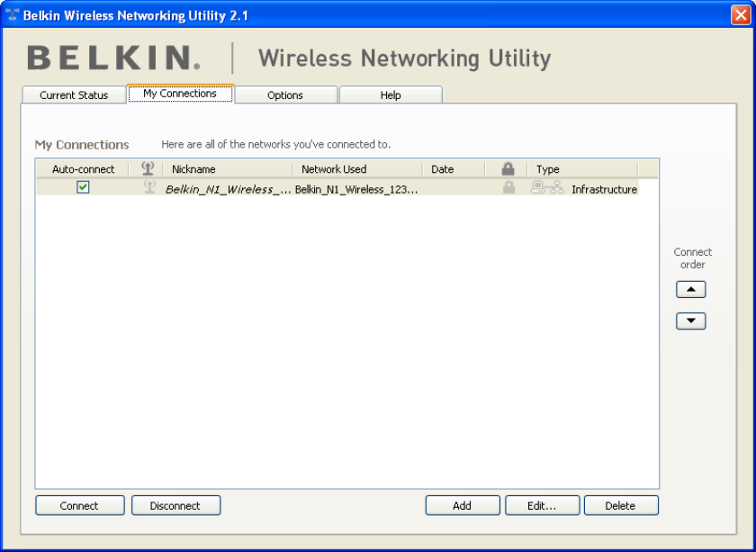Select the My Connections tab
The width and height of the screenshot is (756, 552).
pyautogui.click(x=180, y=94)
